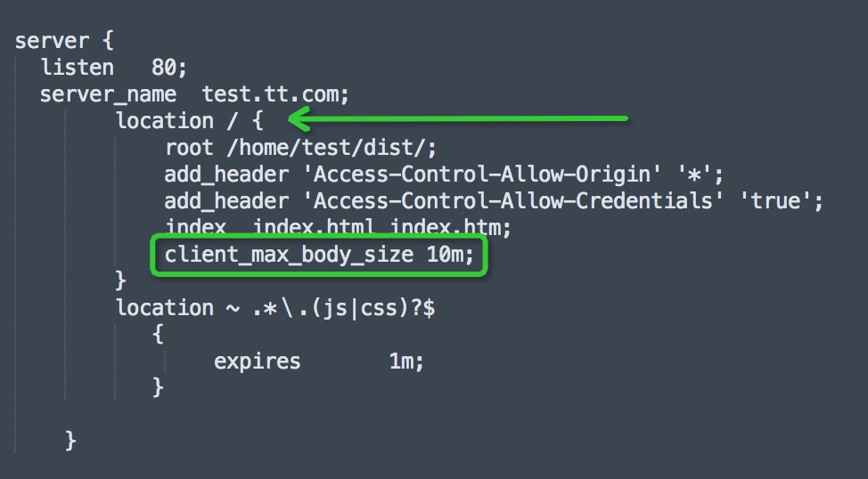Click the final server closing brace
Viewport: 868px width, 479px height.
coord(71,441)
